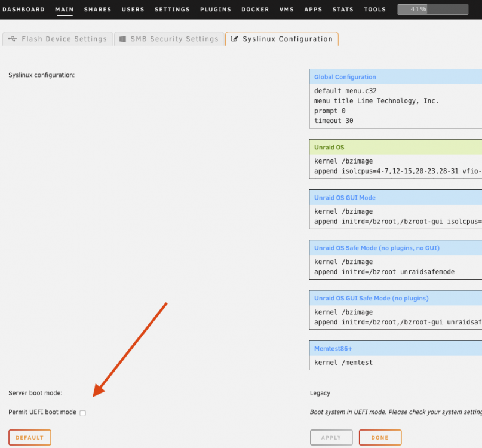Click the 'Server boot mode:' label

pos(35,393)
